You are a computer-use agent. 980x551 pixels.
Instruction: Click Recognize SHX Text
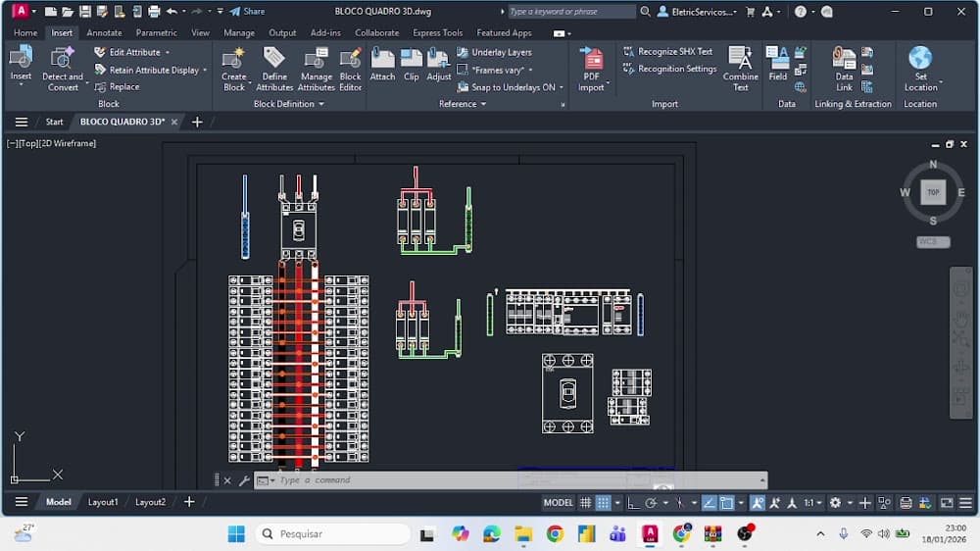pyautogui.click(x=668, y=51)
